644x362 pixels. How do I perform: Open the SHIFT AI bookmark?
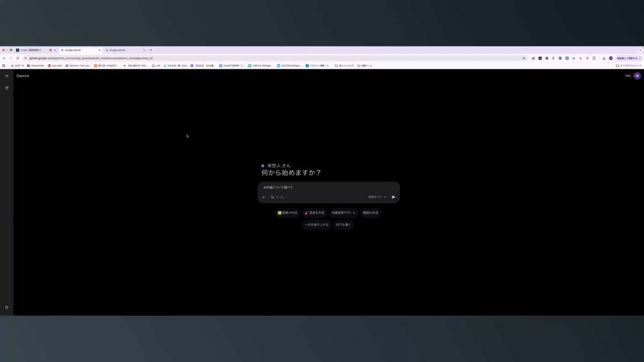(17, 65)
